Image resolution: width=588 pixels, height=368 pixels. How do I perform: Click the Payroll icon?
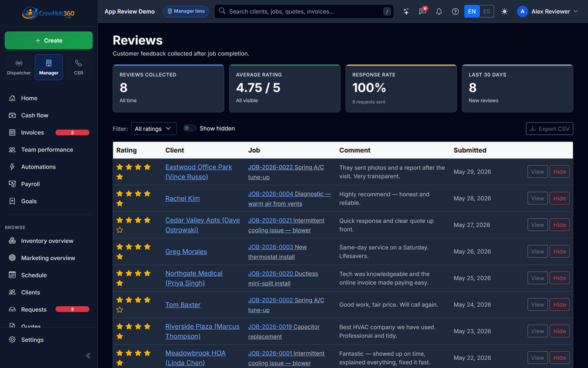(x=12, y=184)
